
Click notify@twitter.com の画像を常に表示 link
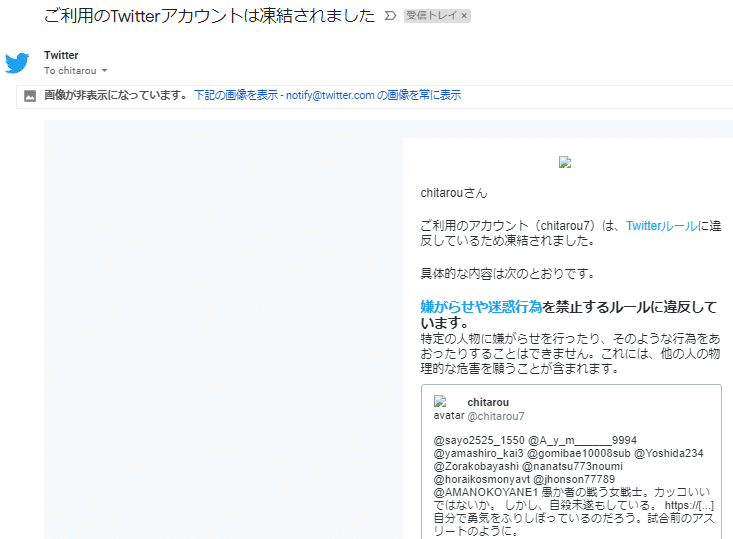pos(374,95)
